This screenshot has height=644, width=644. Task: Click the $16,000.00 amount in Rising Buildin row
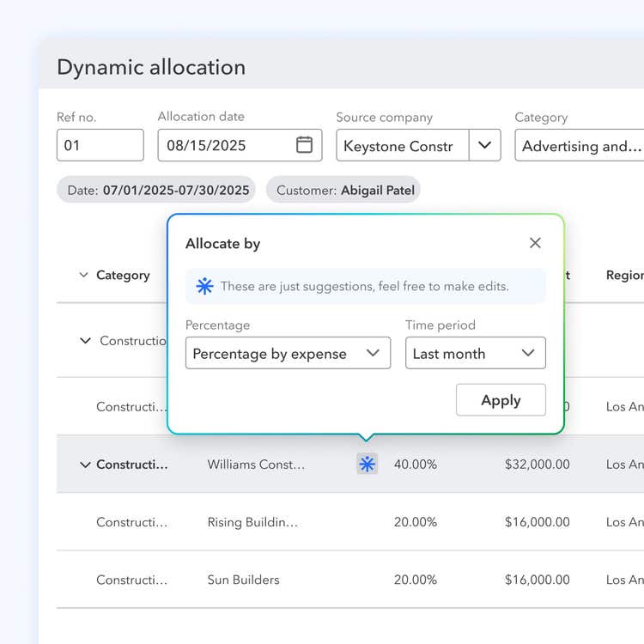point(538,522)
